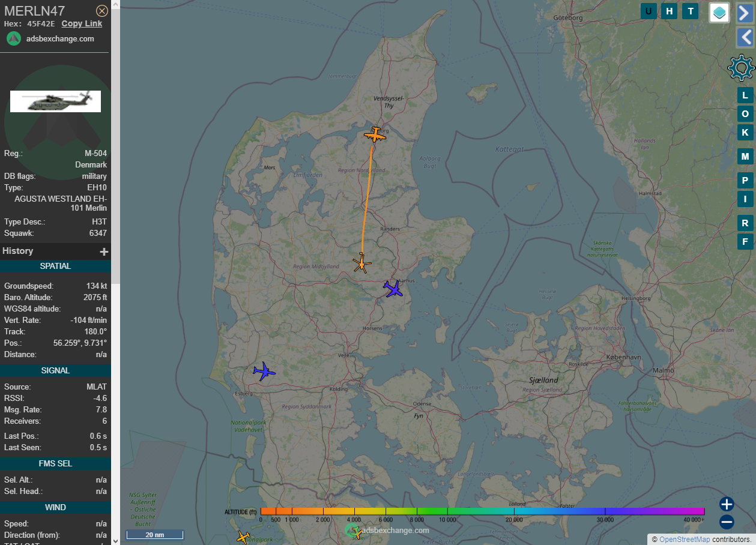Viewport: 756px width, 545px height.
Task: Open the helicopter photo thumbnail
Action: tap(55, 101)
